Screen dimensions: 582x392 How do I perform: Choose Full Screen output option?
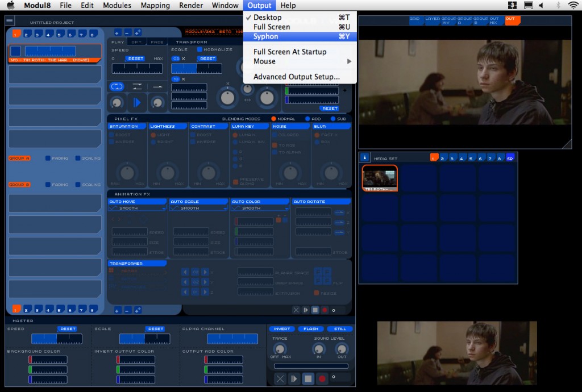pyautogui.click(x=300, y=27)
